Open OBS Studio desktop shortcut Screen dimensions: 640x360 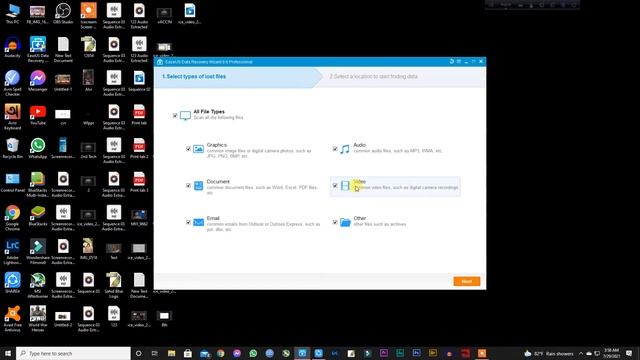63,14
